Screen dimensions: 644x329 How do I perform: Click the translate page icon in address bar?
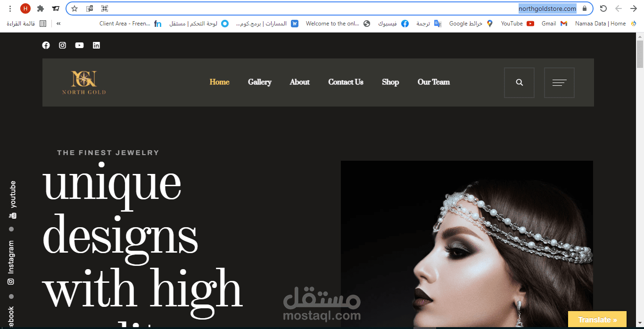[x=90, y=8]
